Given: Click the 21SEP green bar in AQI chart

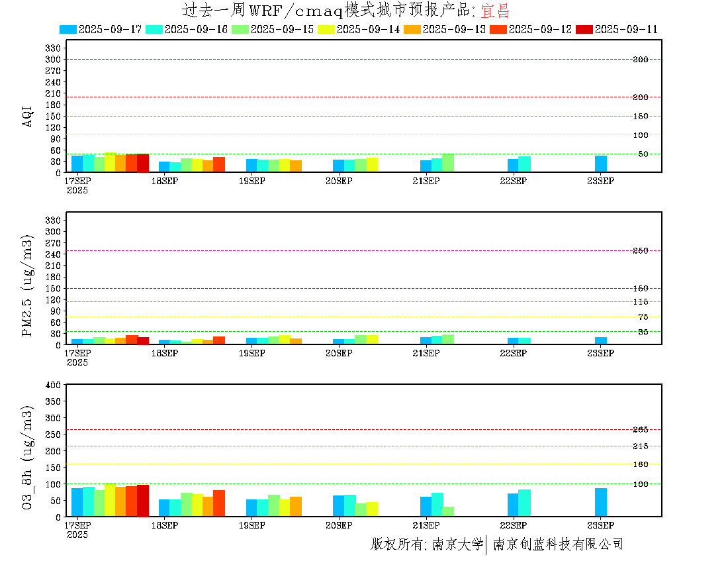Looking at the screenshot, I should [x=448, y=163].
